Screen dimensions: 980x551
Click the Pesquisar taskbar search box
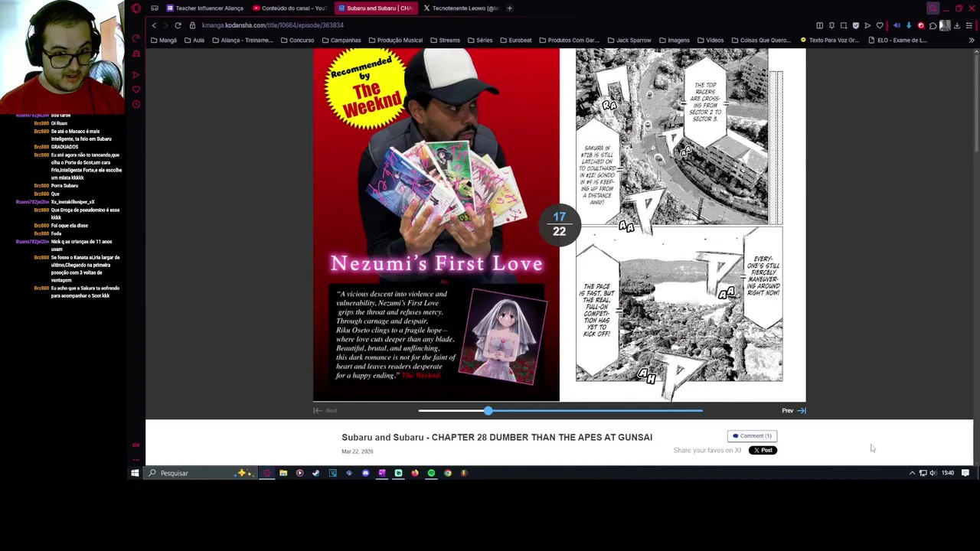click(x=201, y=473)
